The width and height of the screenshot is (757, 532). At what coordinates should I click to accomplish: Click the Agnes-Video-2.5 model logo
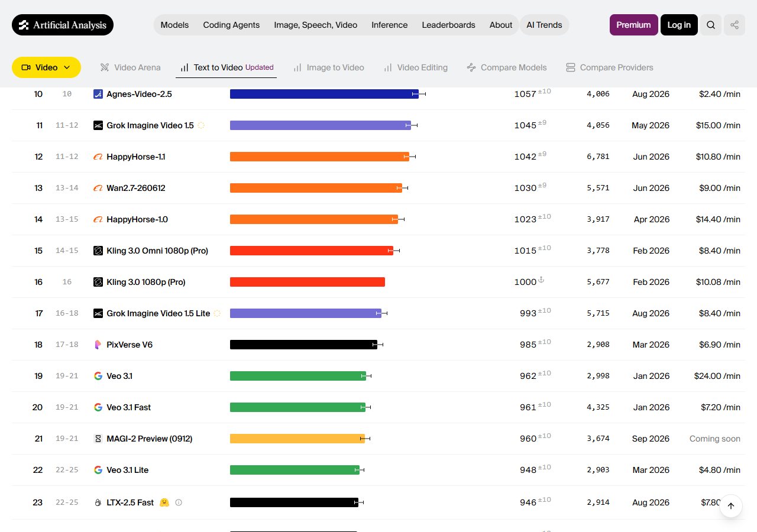point(98,94)
